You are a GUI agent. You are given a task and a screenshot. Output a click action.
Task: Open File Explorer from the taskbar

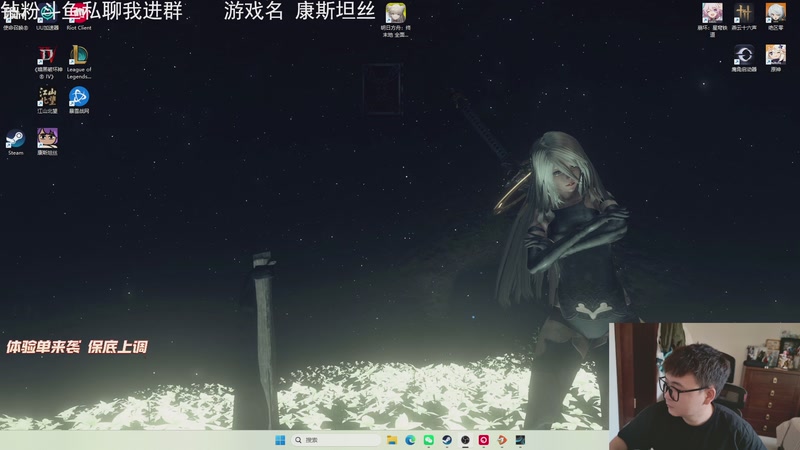pos(392,440)
